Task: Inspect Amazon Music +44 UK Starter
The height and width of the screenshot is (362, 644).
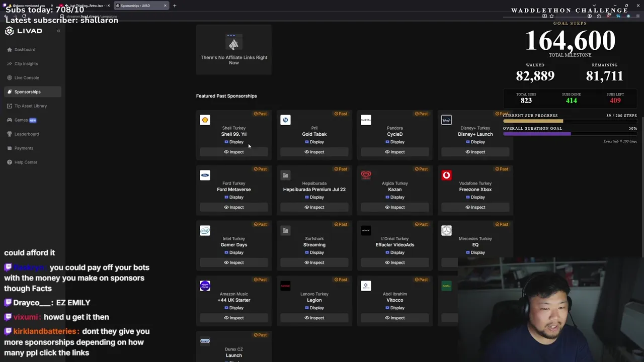Action: click(x=234, y=318)
